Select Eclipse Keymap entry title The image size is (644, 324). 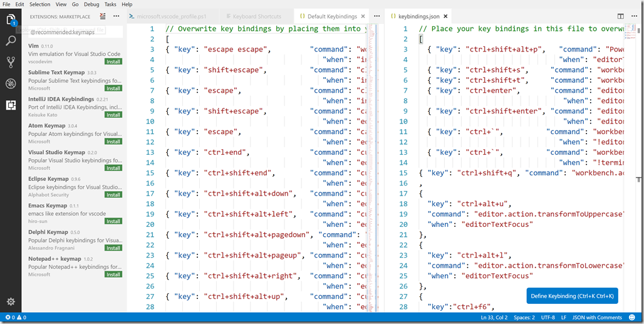click(48, 179)
